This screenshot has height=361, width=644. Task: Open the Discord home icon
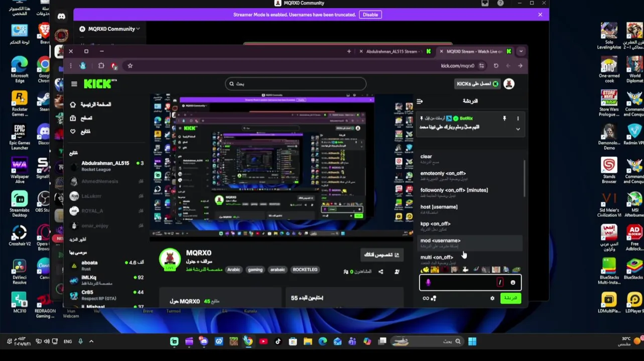click(x=61, y=17)
